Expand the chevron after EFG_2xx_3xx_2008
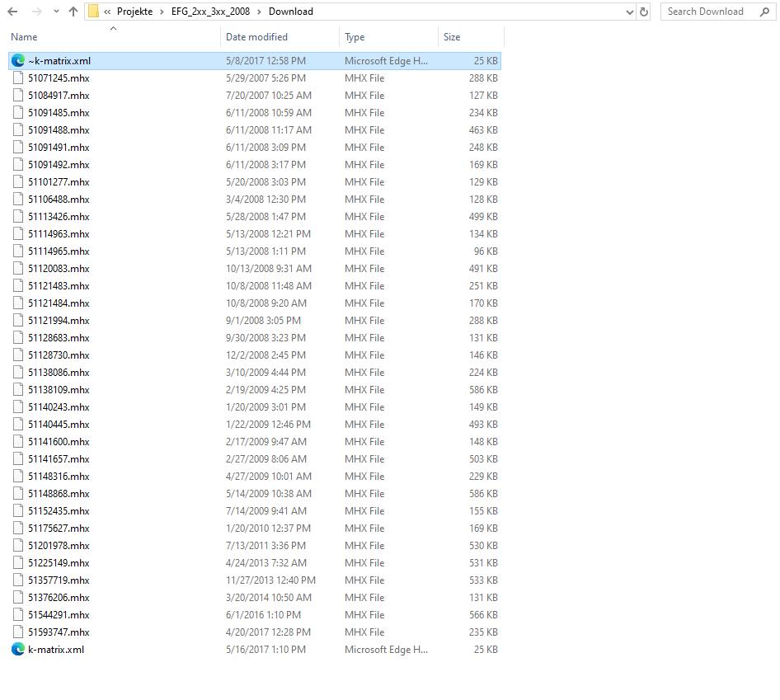The image size is (780, 700). tap(259, 12)
